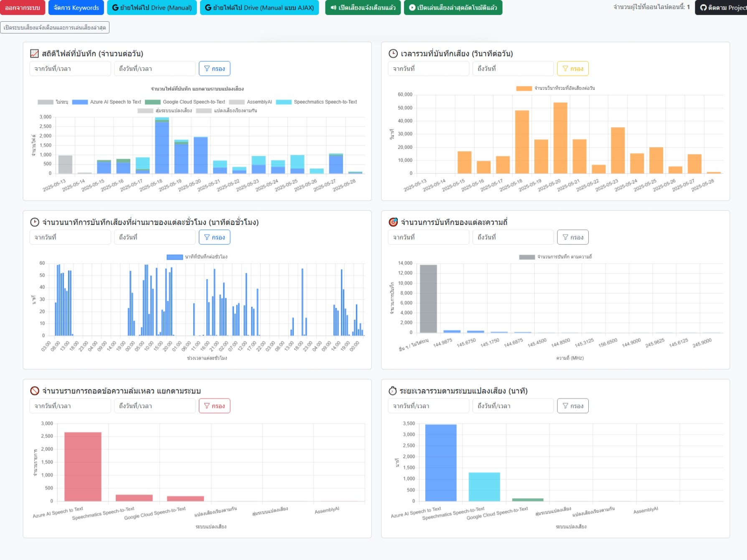Click the target icon beside จำนวนการบันทึกของแต่ละความถี่
This screenshot has height=560, width=747.
coord(393,222)
